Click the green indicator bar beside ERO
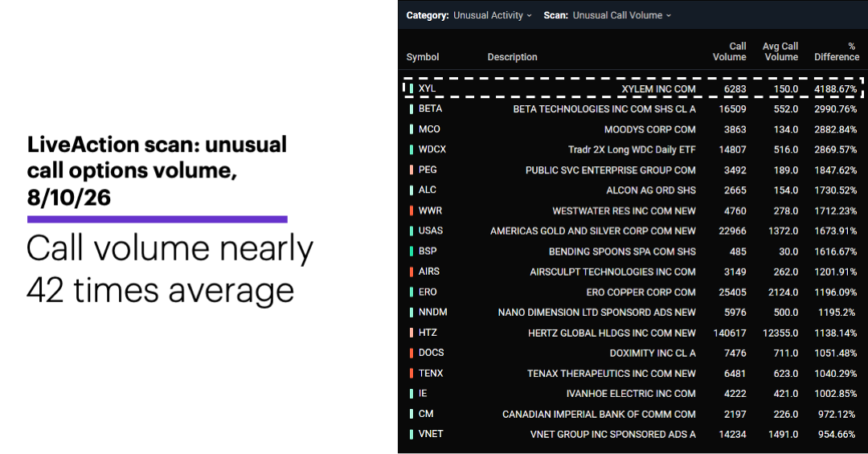Viewport: 868px width, 454px height. tap(411, 292)
